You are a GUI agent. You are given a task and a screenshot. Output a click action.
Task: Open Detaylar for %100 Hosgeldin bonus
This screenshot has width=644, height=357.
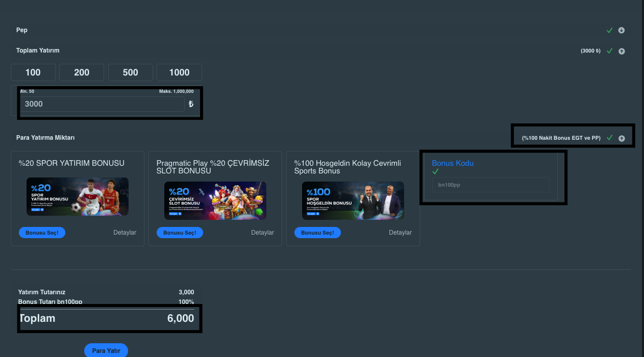[400, 233]
